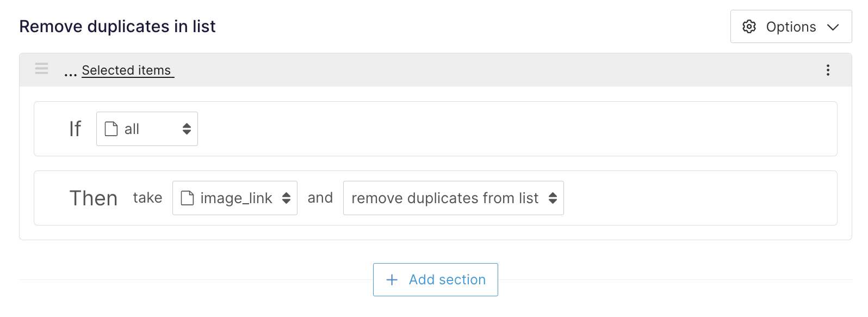The image size is (868, 317).
Task: Click the file icon beside image_link
Action: pos(187,198)
